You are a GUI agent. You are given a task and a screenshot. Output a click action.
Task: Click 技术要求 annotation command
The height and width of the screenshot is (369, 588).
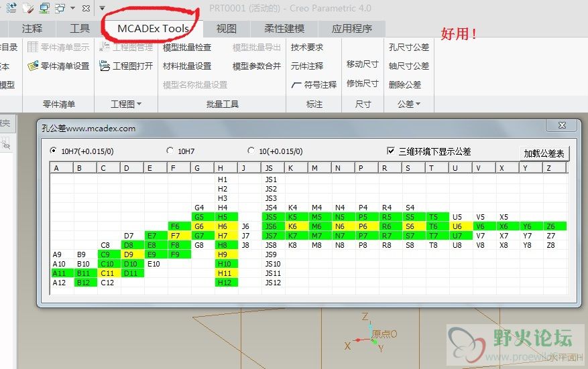point(307,47)
